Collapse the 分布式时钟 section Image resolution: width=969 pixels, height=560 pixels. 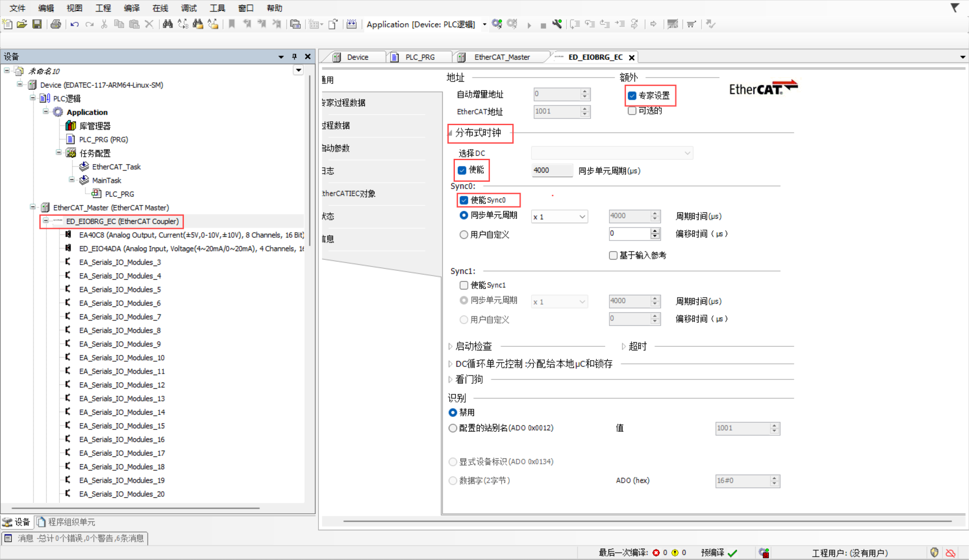click(x=451, y=133)
